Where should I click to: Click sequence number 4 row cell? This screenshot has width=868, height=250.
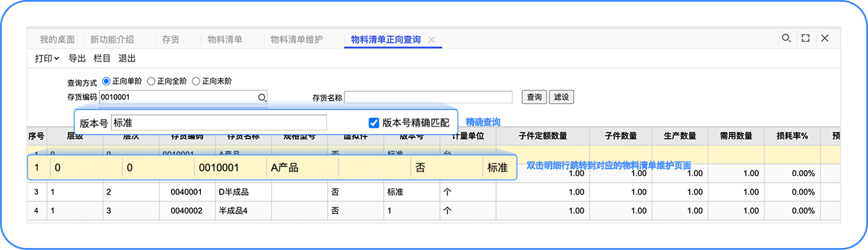tap(36, 210)
